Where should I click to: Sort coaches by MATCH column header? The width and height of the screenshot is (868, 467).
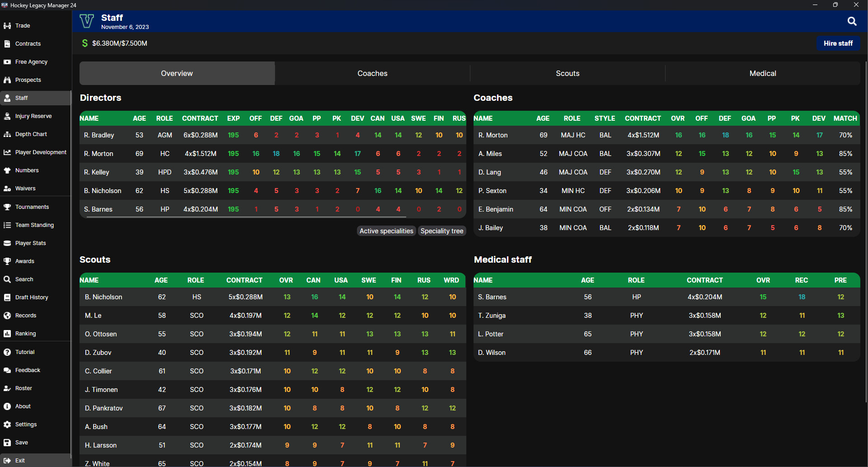(845, 118)
